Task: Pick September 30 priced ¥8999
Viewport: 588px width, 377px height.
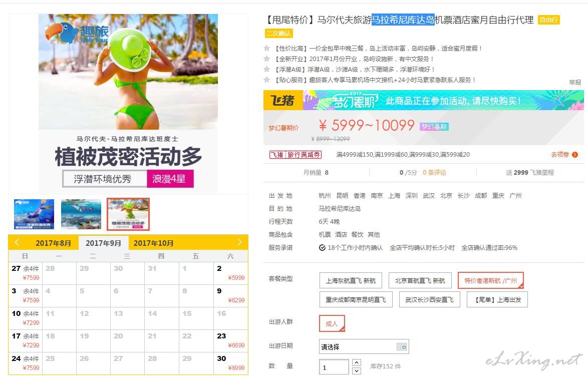Action: click(231, 363)
